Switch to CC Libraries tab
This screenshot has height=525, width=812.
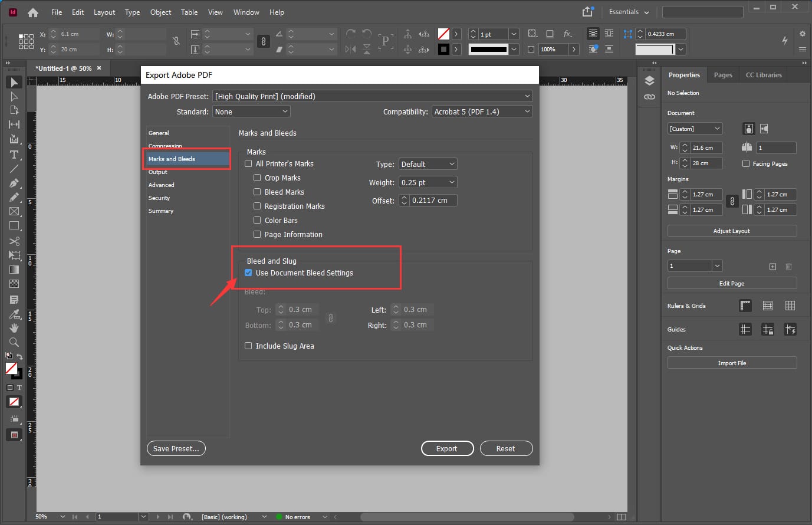(764, 75)
